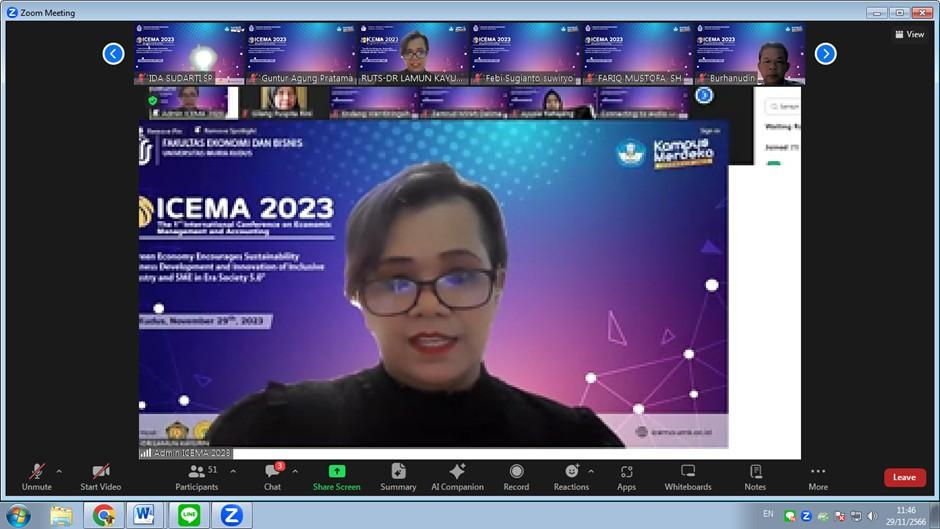This screenshot has height=529, width=940.
Task: Expand the Chat options arrow
Action: (x=295, y=472)
